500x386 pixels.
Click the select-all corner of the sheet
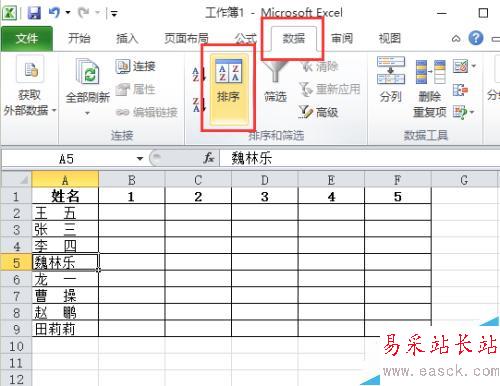pos(17,180)
